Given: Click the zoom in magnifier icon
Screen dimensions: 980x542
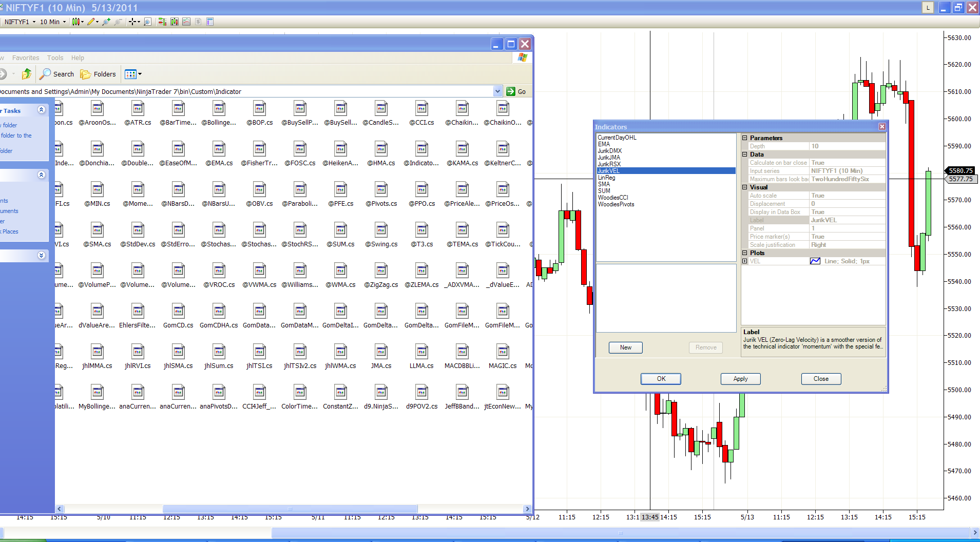Looking at the screenshot, I should (x=106, y=22).
